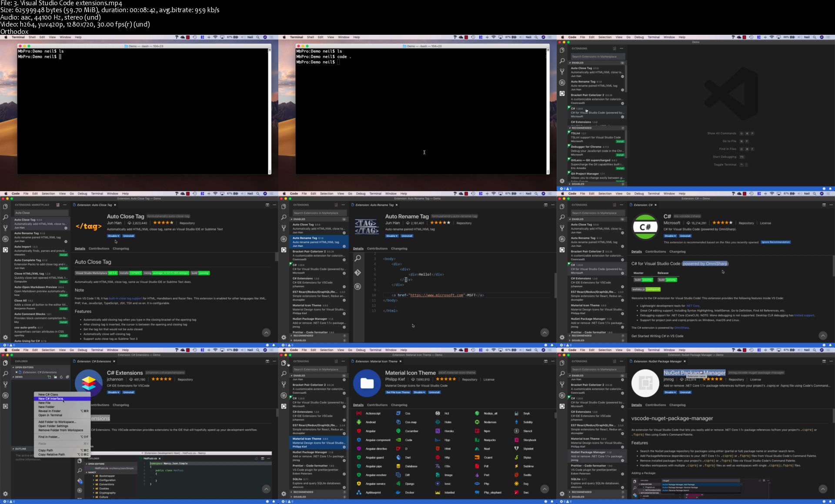The height and width of the screenshot is (504, 835).
Task: Open License link on the C# extension page
Action: pos(765,223)
